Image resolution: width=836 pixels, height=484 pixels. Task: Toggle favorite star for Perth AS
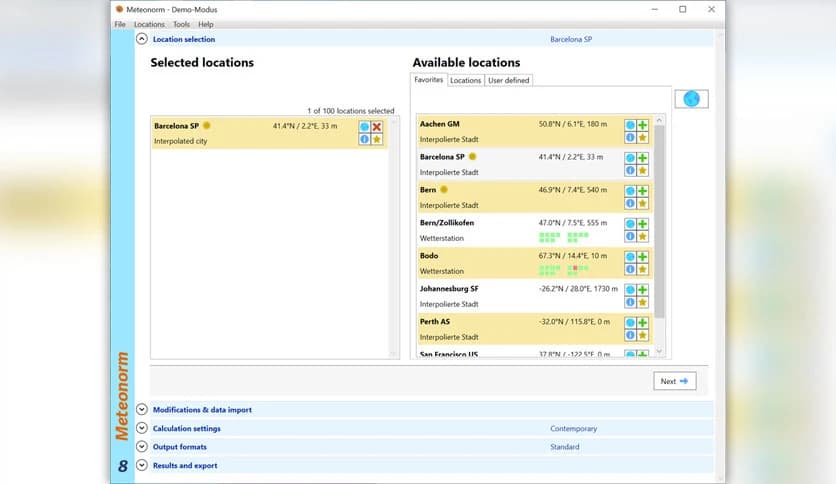coord(642,335)
